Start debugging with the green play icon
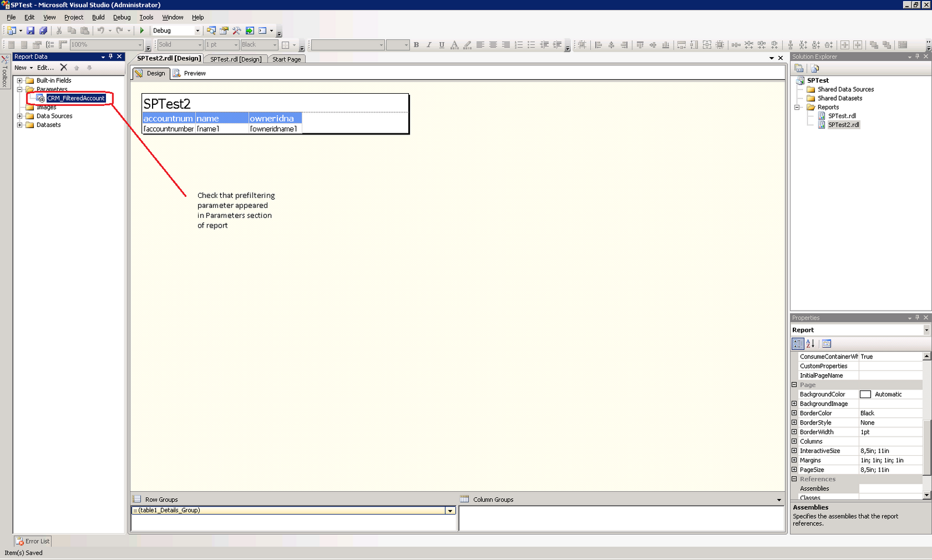 click(142, 31)
